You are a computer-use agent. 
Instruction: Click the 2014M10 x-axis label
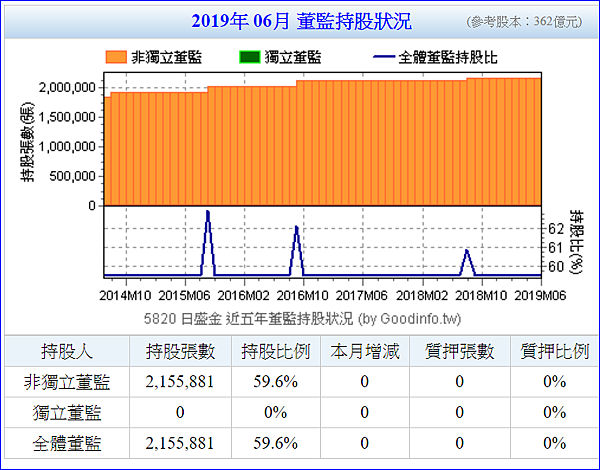[125, 295]
